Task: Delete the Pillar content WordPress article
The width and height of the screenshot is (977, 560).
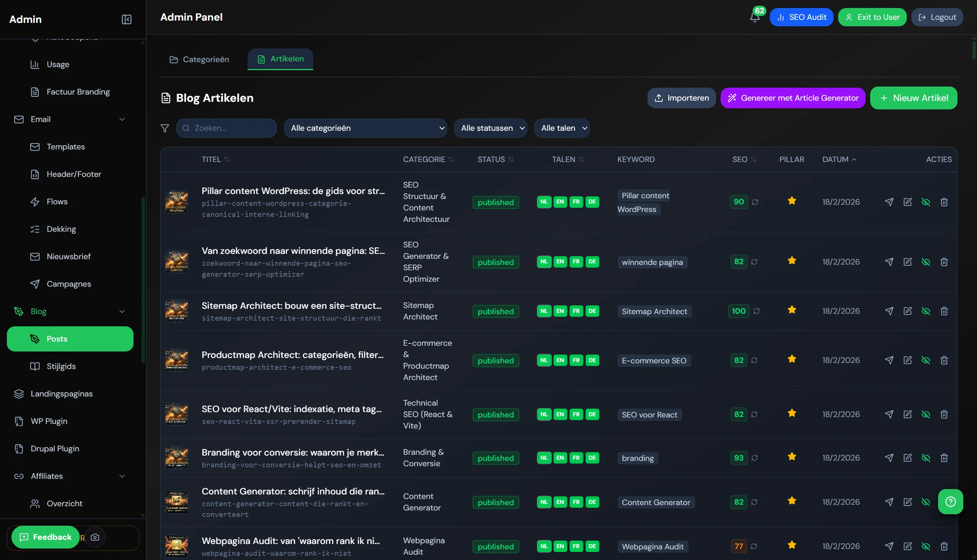Action: 944,202
